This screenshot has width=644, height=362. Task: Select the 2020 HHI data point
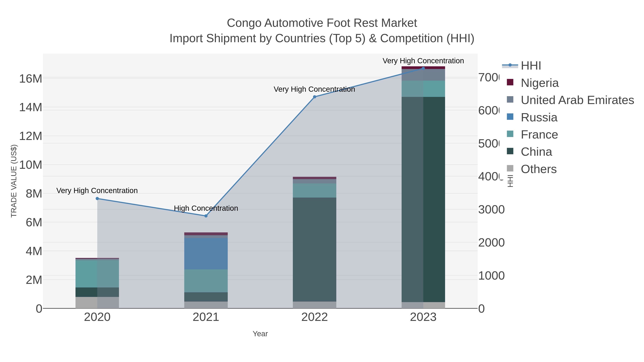tap(97, 199)
